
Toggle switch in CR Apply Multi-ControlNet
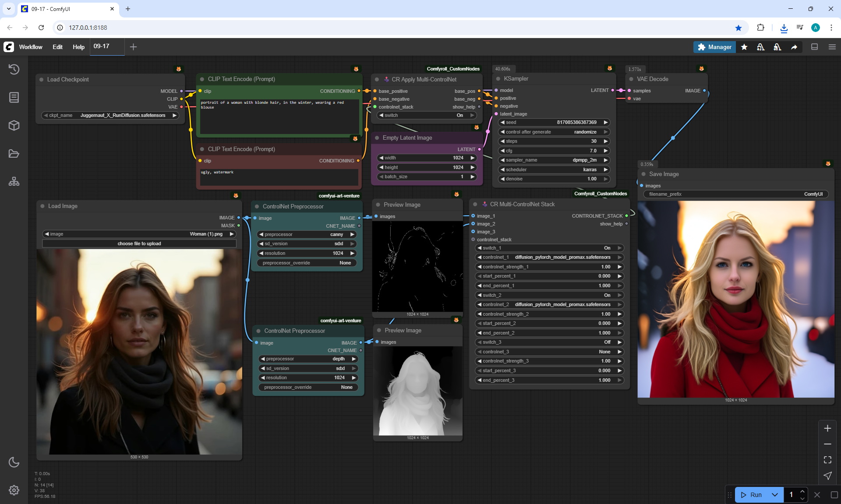pyautogui.click(x=427, y=115)
